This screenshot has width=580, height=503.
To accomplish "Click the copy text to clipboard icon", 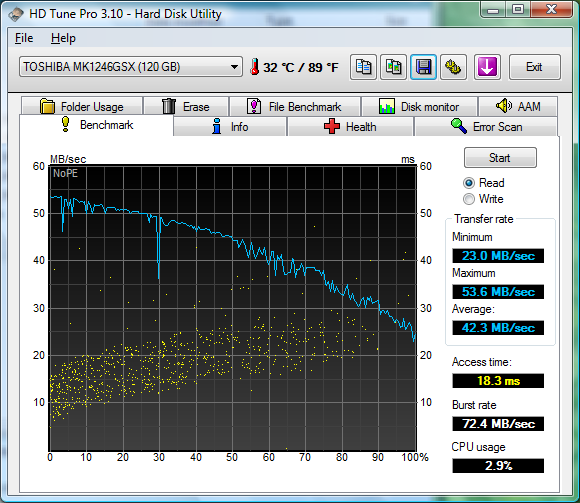I will click(363, 67).
